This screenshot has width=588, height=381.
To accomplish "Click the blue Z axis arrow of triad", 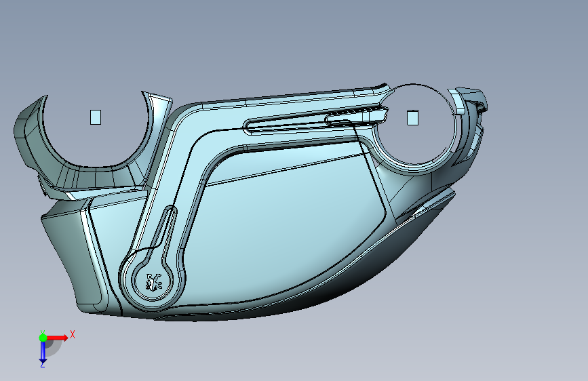I will [x=43, y=353].
